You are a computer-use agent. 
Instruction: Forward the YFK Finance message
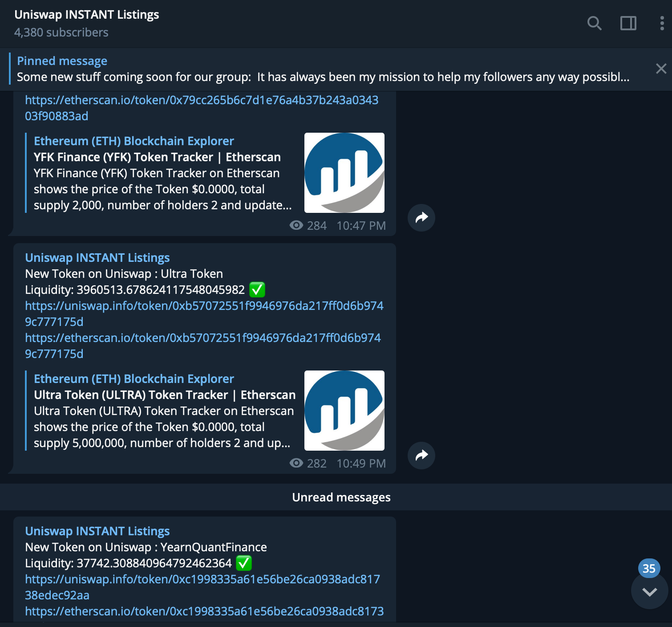click(421, 218)
